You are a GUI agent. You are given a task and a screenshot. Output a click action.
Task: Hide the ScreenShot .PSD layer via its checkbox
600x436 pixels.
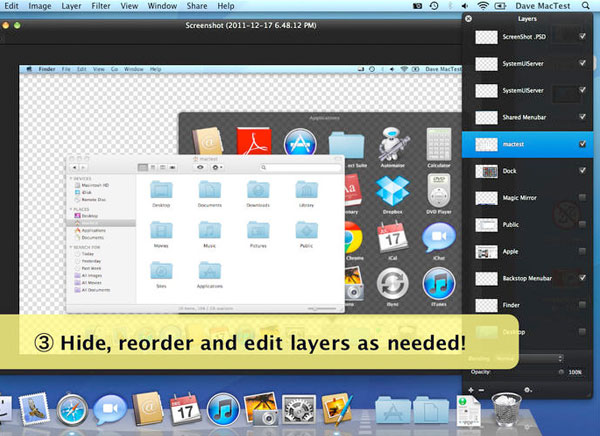582,36
